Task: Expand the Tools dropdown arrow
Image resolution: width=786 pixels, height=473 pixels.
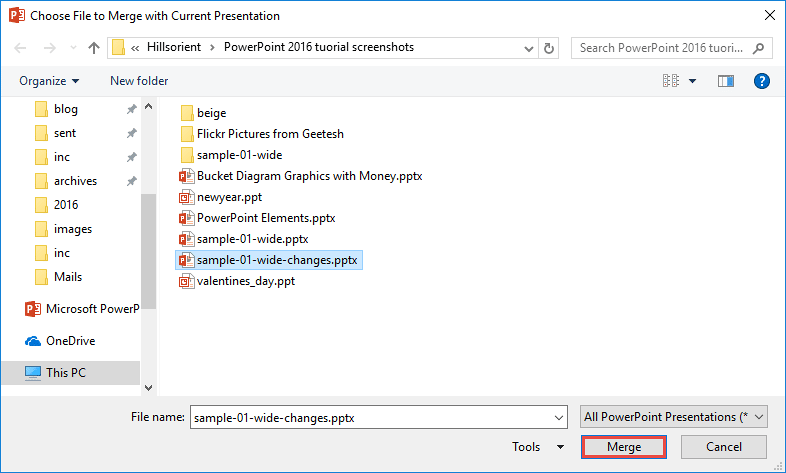Action: 560,447
